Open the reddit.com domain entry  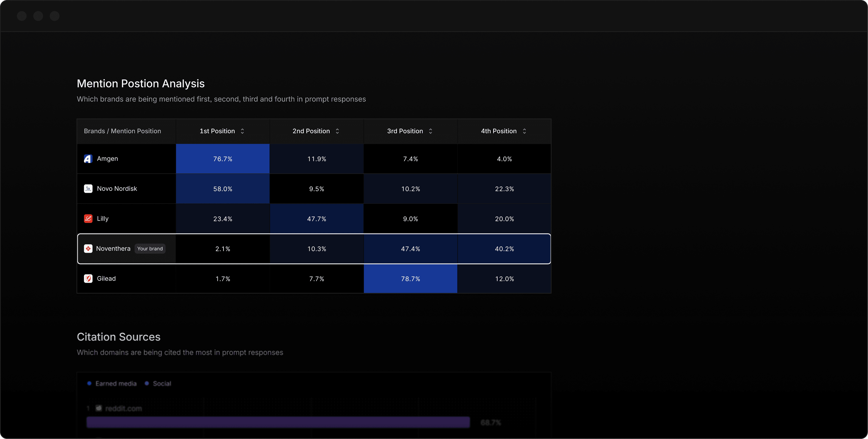pos(123,408)
